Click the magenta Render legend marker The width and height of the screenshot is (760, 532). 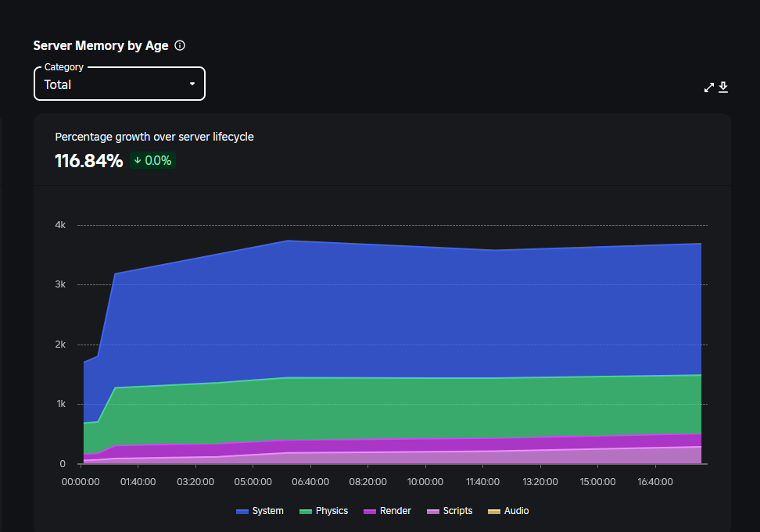tap(369, 510)
